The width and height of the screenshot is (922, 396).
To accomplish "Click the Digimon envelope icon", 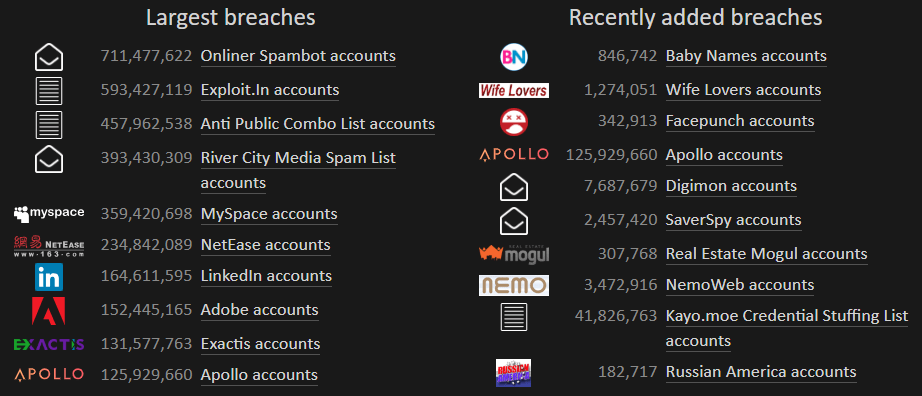I will (514, 187).
